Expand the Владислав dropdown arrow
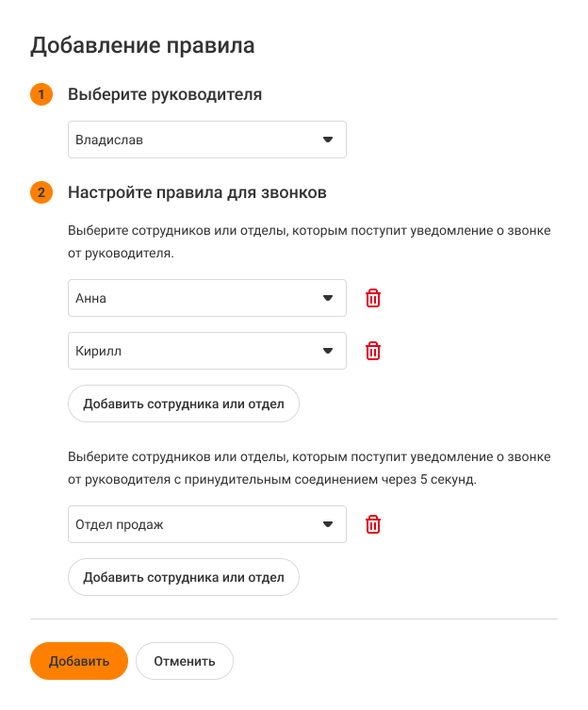The height and width of the screenshot is (710, 588). click(x=328, y=140)
